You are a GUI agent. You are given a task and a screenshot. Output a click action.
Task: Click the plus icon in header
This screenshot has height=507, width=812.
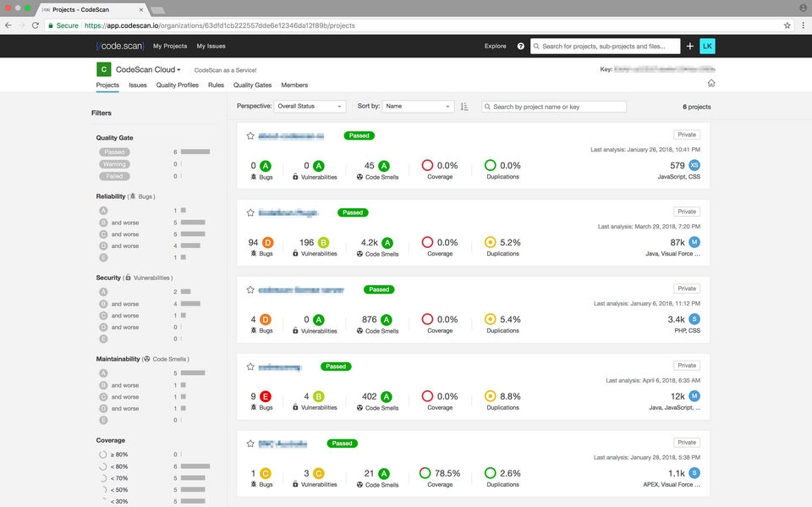click(690, 47)
